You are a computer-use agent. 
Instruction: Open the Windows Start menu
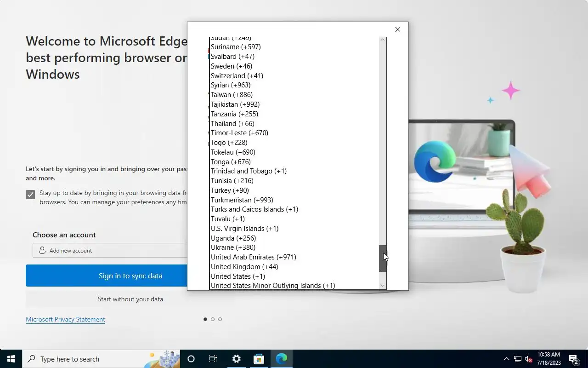(x=11, y=359)
